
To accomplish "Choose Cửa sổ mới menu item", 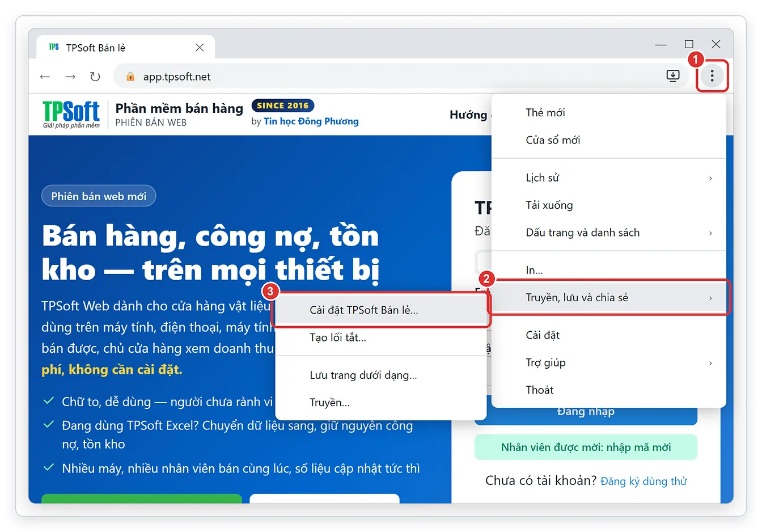I will pos(609,140).
